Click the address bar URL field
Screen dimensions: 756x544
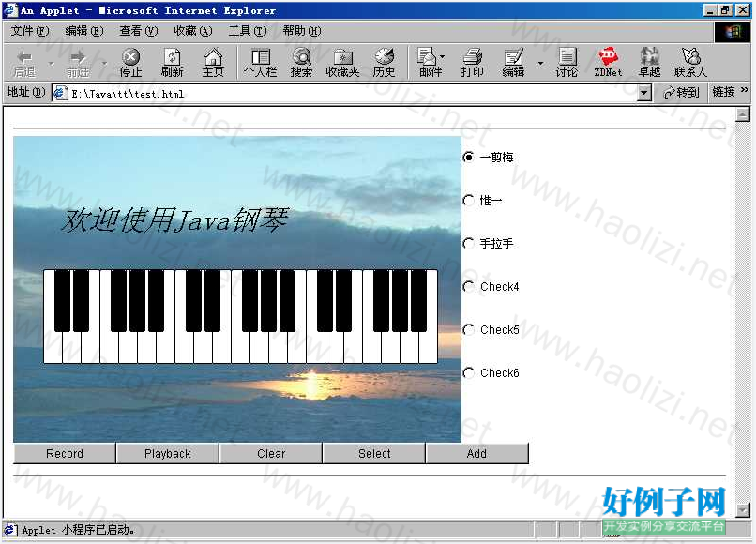[347, 93]
